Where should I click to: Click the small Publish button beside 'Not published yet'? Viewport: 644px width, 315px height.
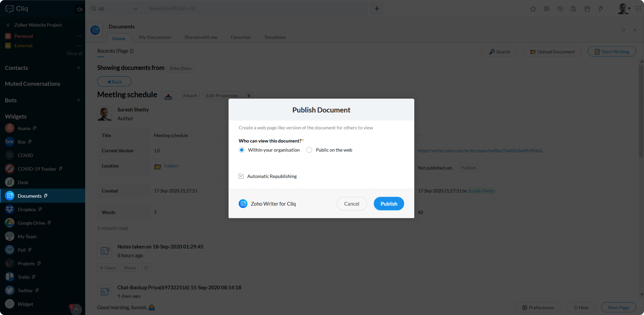point(468,168)
